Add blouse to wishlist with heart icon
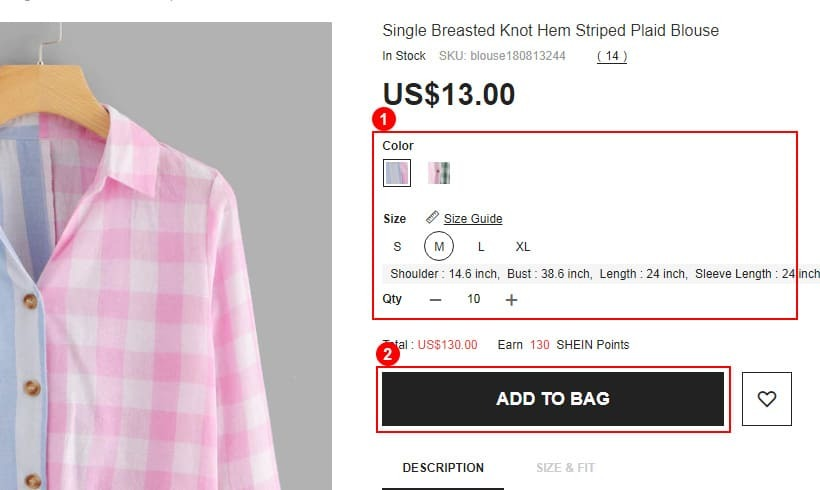The width and height of the screenshot is (820, 490). click(x=767, y=399)
